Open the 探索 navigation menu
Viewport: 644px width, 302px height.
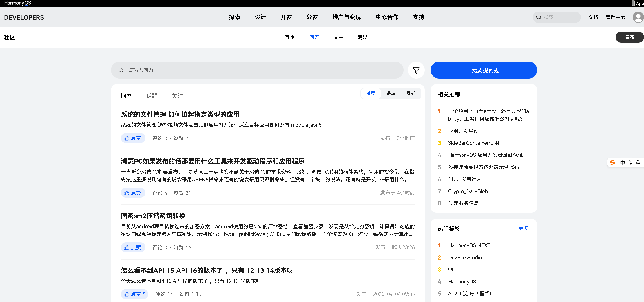coord(234,17)
